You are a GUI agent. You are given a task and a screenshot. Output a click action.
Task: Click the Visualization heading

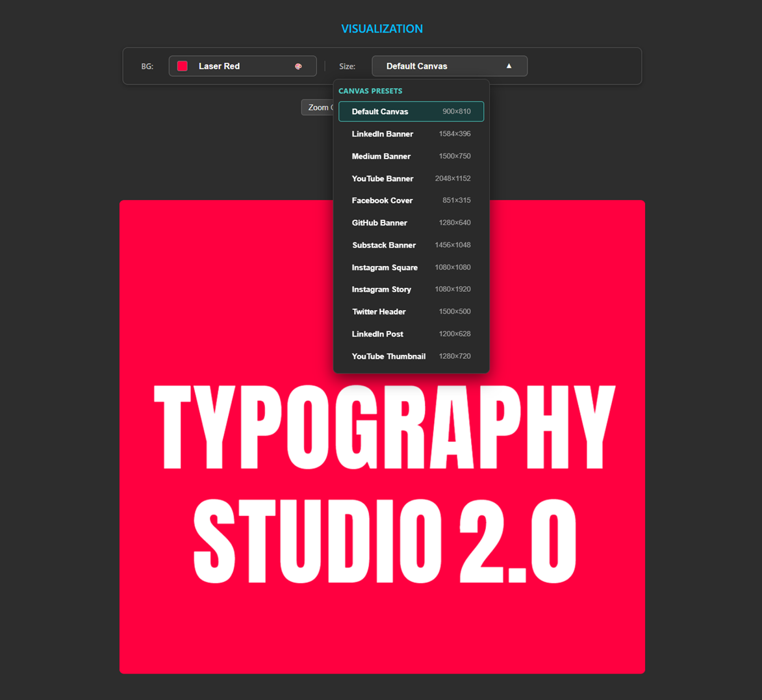tap(382, 29)
